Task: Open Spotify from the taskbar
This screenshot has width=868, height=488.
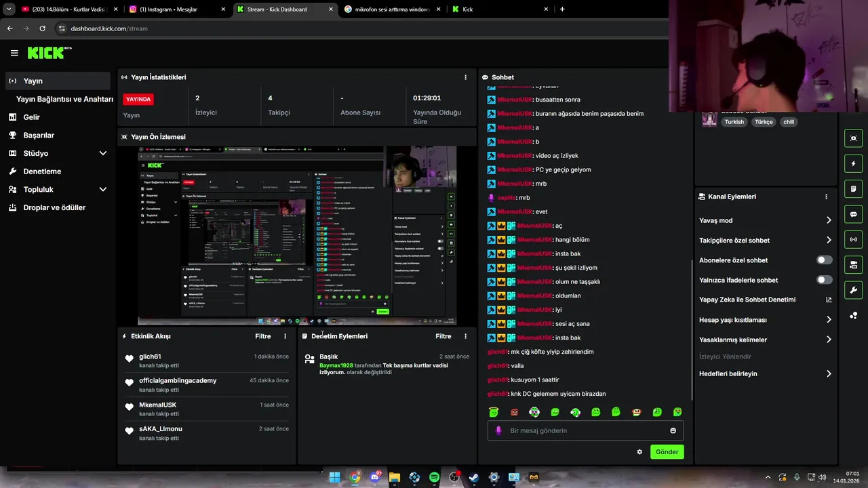Action: click(434, 478)
